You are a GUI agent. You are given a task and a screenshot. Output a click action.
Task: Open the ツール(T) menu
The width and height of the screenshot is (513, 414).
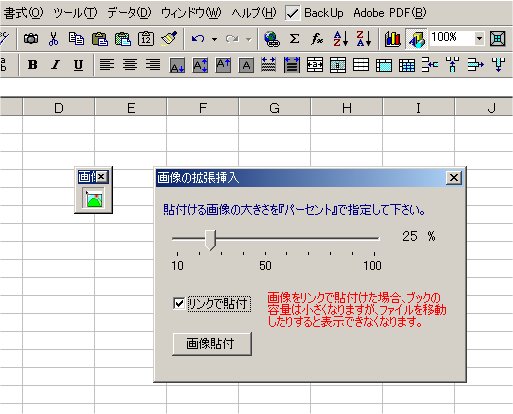[x=75, y=13]
